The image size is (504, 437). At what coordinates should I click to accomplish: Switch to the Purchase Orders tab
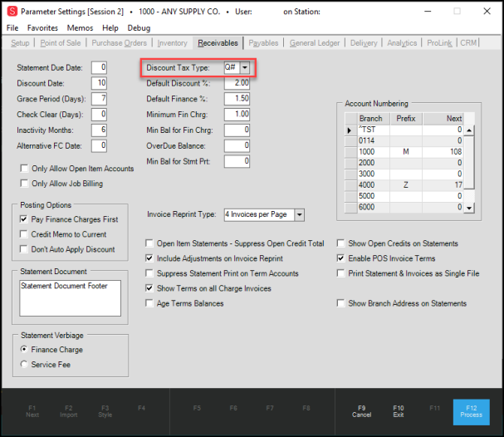119,42
